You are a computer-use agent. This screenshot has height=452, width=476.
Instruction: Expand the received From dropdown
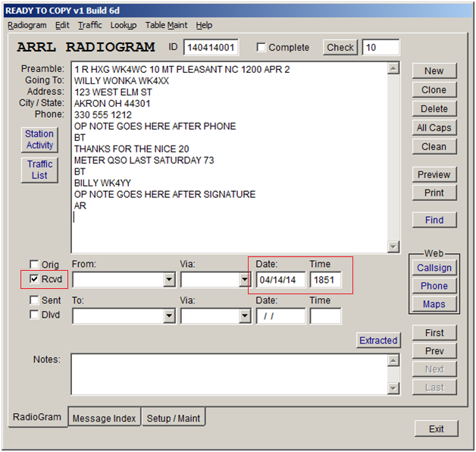169,280
